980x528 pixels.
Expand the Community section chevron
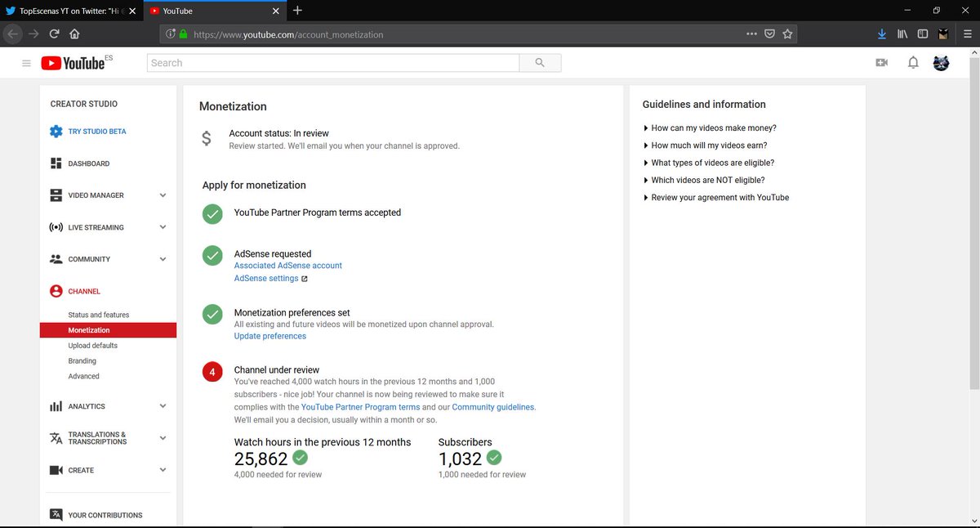pyautogui.click(x=163, y=259)
